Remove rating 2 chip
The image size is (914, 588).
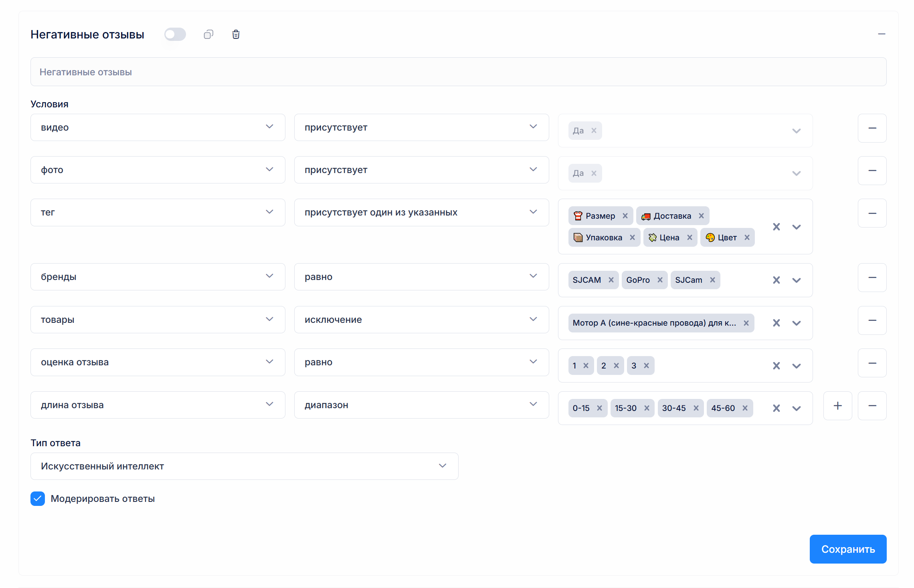pyautogui.click(x=616, y=366)
